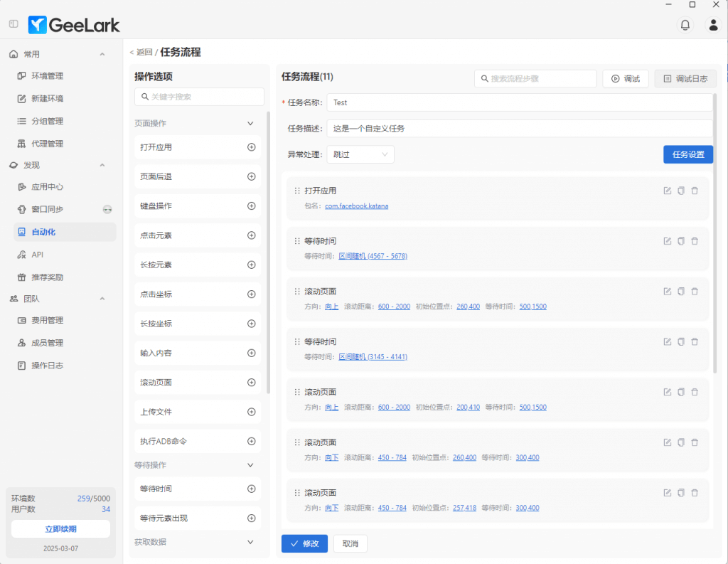Select 代理管理 in the sidebar
This screenshot has width=728, height=564.
(47, 144)
